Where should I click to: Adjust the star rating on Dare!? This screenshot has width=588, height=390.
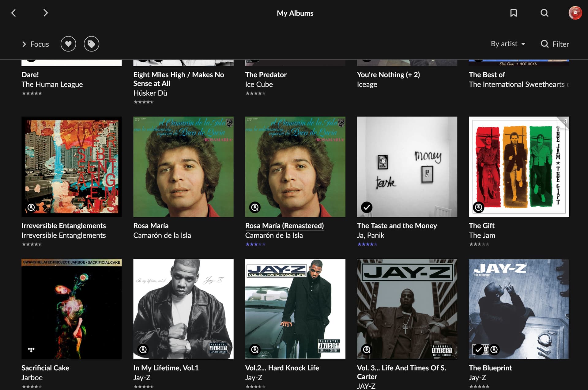tap(32, 93)
